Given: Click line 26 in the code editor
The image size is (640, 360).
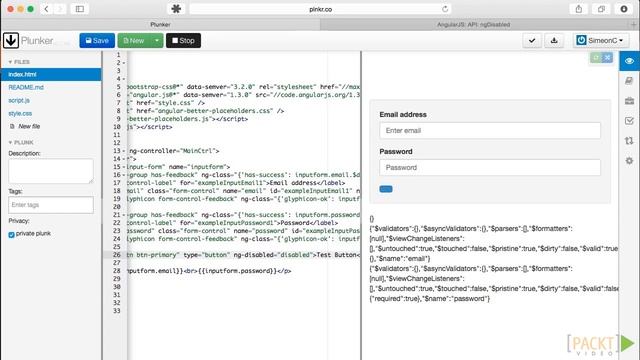Looking at the screenshot, I should 244,255.
